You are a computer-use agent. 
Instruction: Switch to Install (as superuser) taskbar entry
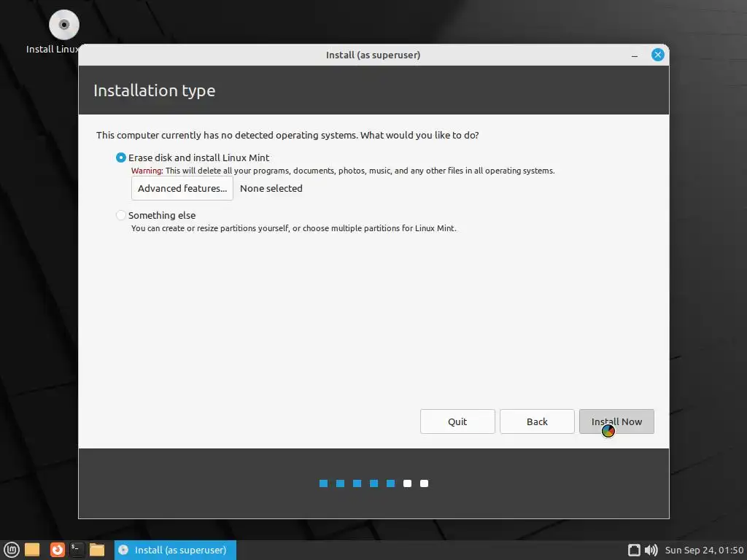(175, 550)
